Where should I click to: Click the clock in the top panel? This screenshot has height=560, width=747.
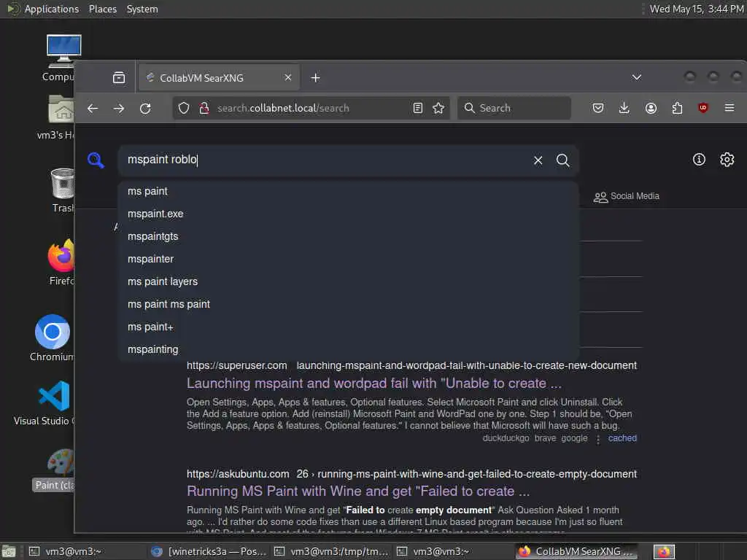[697, 9]
